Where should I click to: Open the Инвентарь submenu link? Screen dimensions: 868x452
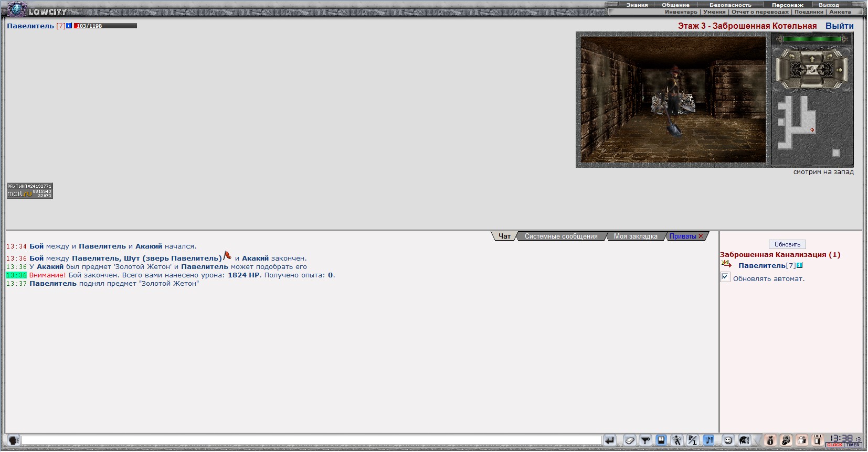(x=681, y=12)
